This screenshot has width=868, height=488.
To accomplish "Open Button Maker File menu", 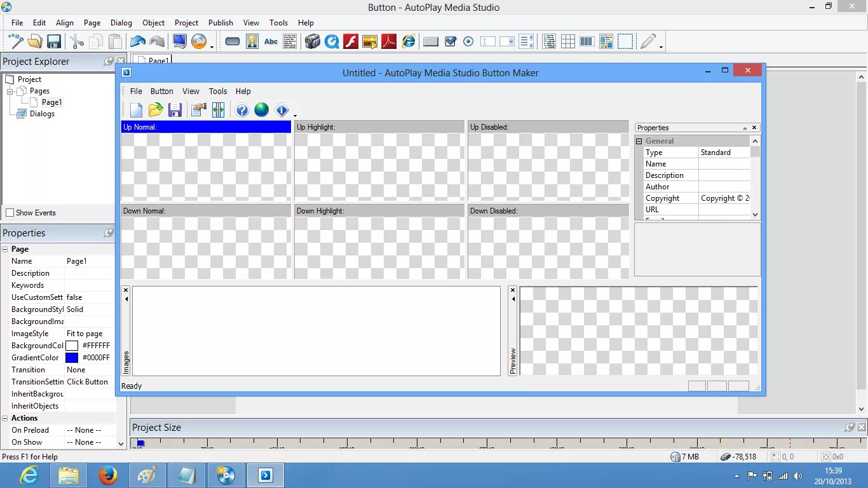I will tap(136, 91).
